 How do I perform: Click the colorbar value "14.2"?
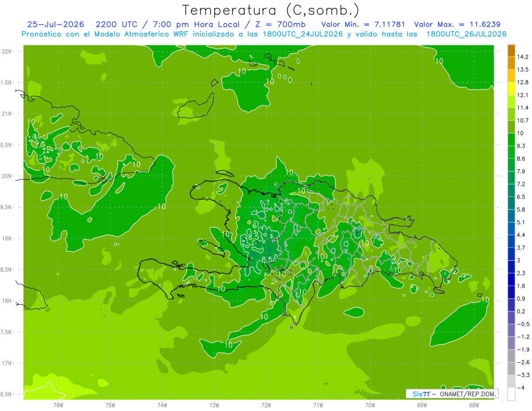click(x=523, y=57)
